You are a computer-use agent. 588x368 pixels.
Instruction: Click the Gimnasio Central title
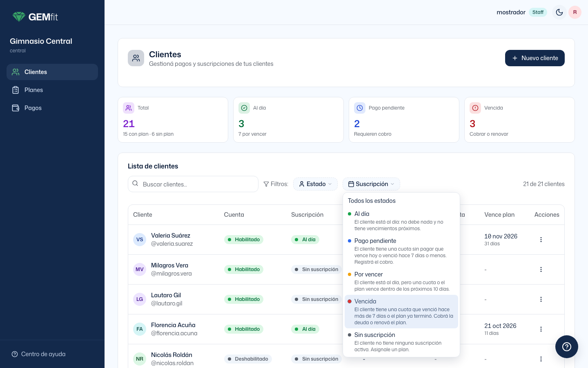[41, 41]
